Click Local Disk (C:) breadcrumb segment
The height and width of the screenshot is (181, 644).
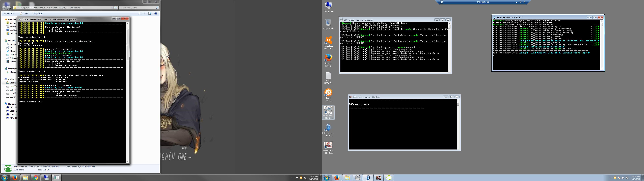click(39, 8)
